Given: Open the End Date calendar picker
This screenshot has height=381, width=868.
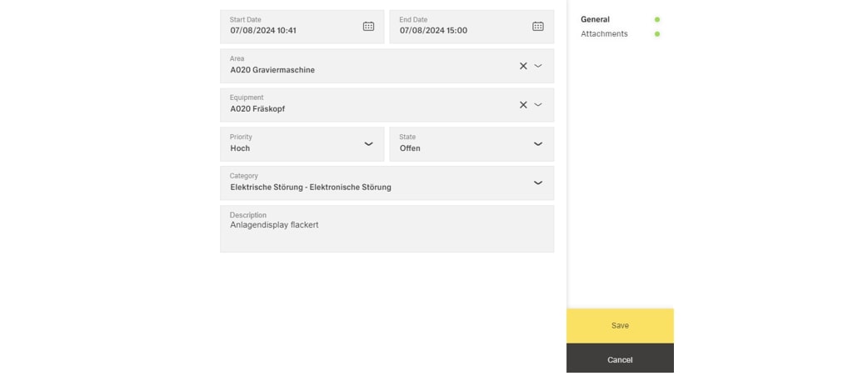Looking at the screenshot, I should 537,27.
